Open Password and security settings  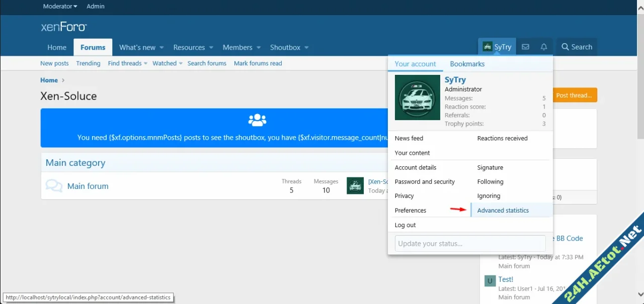[425, 182]
